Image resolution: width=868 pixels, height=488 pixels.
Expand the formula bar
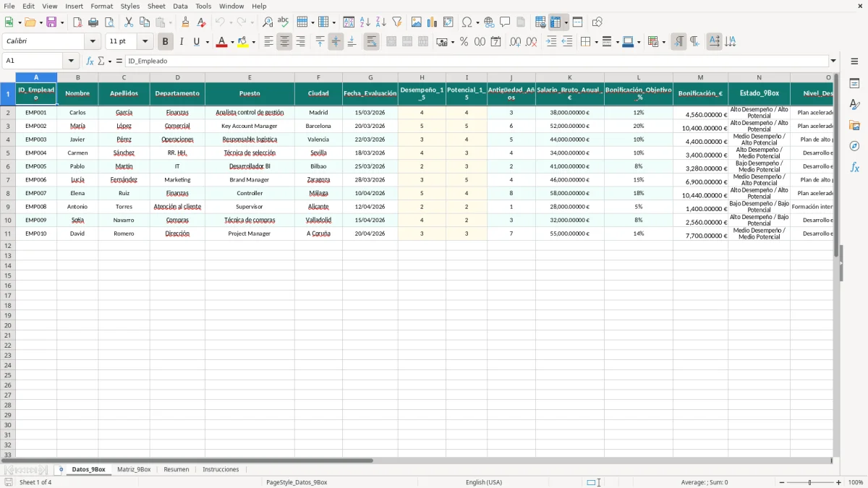tap(833, 61)
